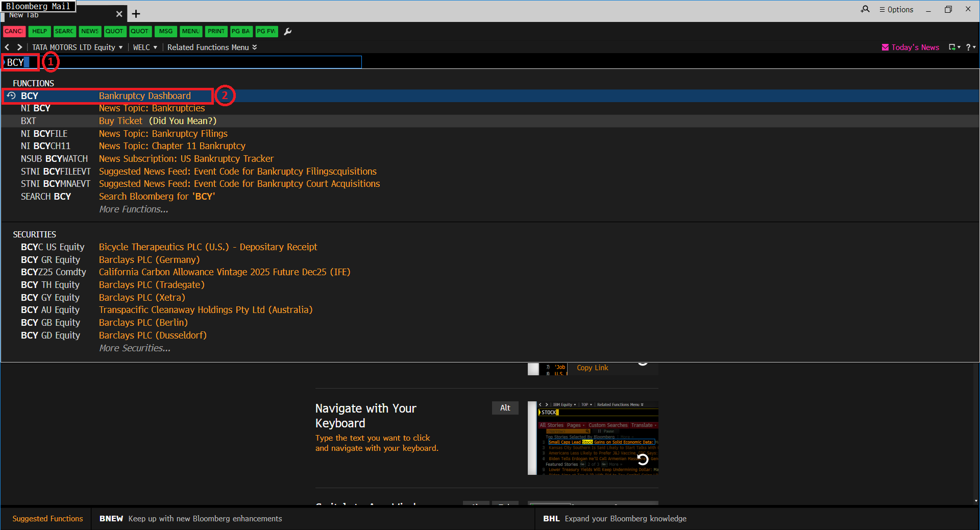Click the Copy Link button
The height and width of the screenshot is (530, 980).
click(592, 368)
